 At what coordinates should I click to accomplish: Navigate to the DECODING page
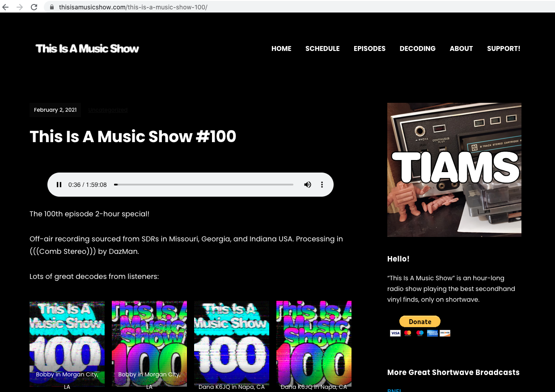pyautogui.click(x=417, y=49)
